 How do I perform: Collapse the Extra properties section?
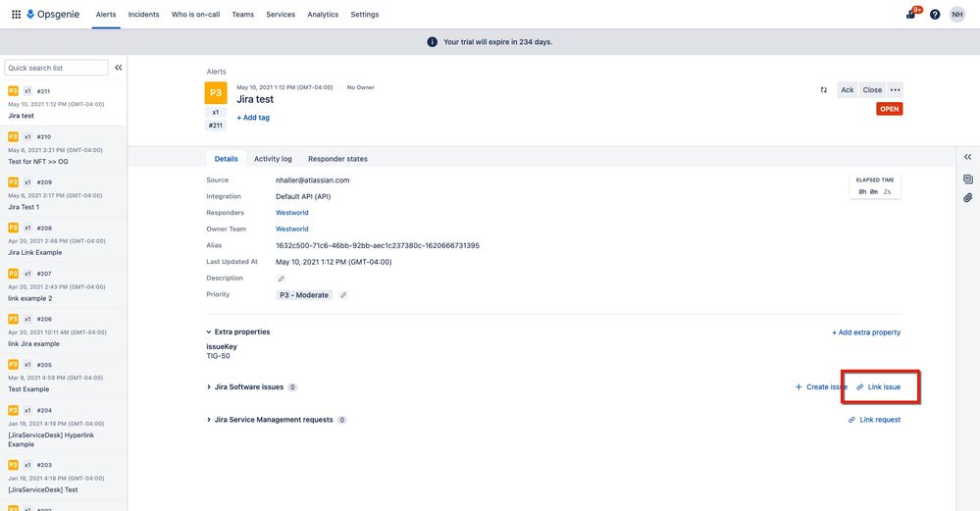[209, 332]
